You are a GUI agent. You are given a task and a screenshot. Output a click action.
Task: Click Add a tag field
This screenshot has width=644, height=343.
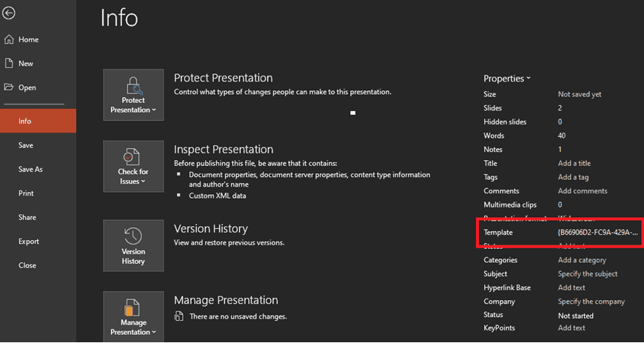tap(574, 177)
